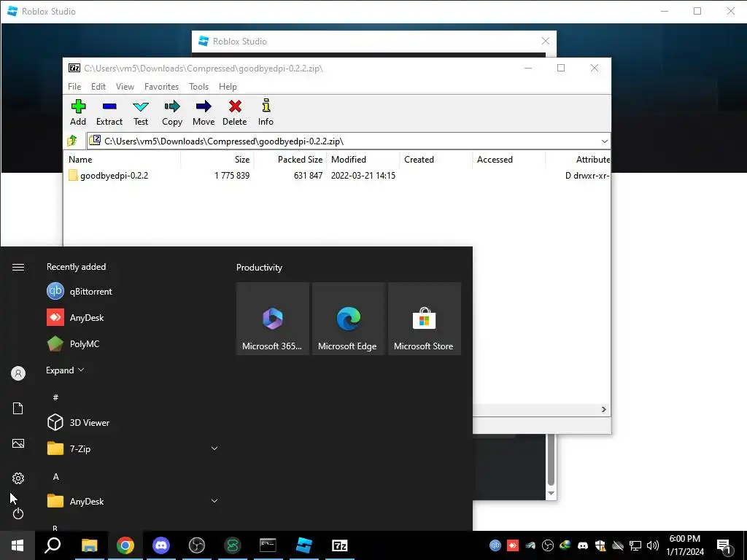Click the Copy toolbar icon in 7-Zip

tap(172, 113)
